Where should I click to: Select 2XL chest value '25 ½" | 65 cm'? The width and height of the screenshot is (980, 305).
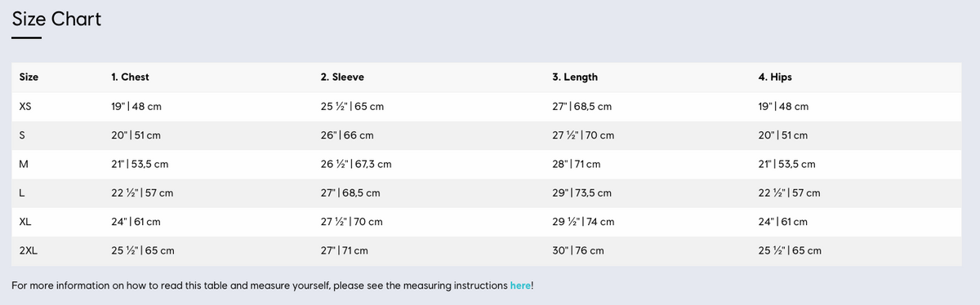143,250
